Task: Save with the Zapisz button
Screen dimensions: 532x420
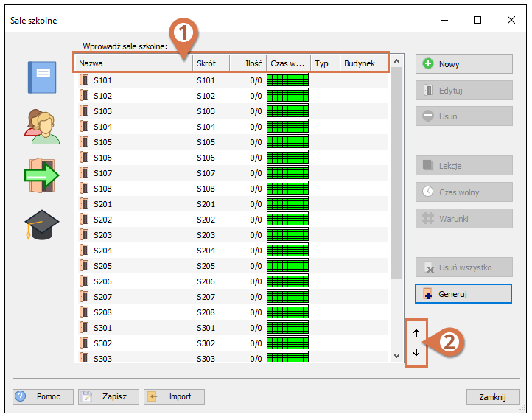Action: 108,396
